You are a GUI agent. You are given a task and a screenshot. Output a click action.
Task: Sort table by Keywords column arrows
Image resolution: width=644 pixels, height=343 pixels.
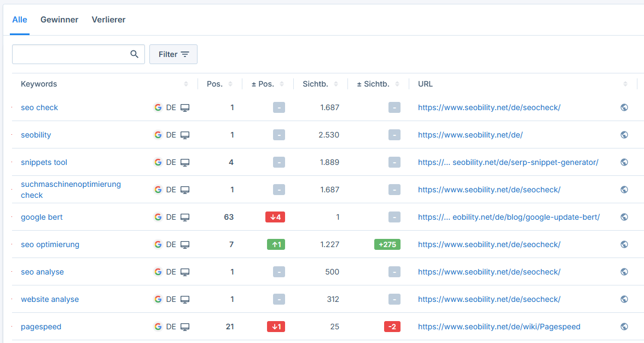186,84
